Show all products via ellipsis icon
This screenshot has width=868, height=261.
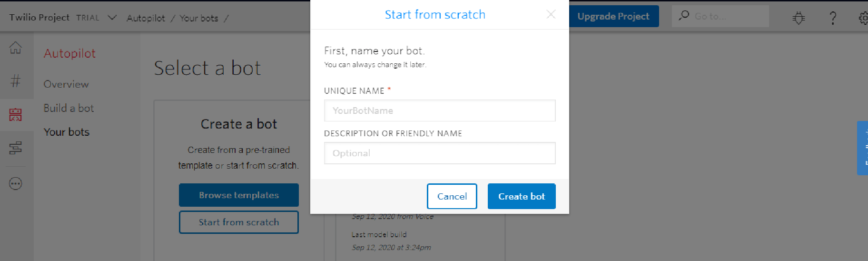point(16,183)
